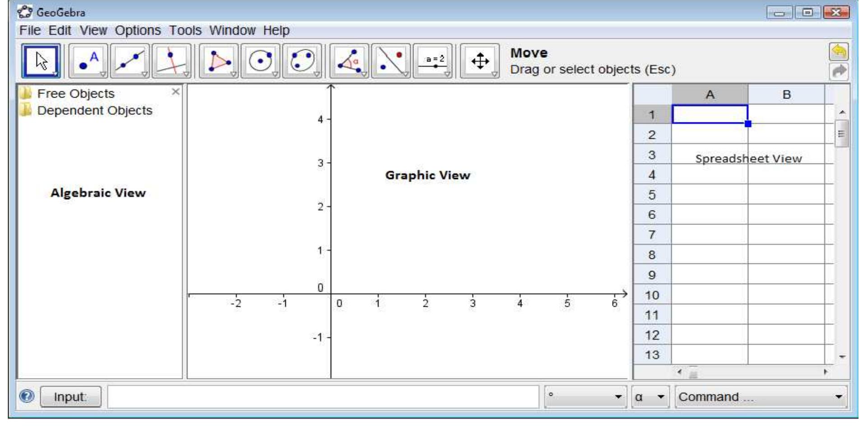Select the Move arrow tool
This screenshot has width=868, height=426.
pos(41,61)
